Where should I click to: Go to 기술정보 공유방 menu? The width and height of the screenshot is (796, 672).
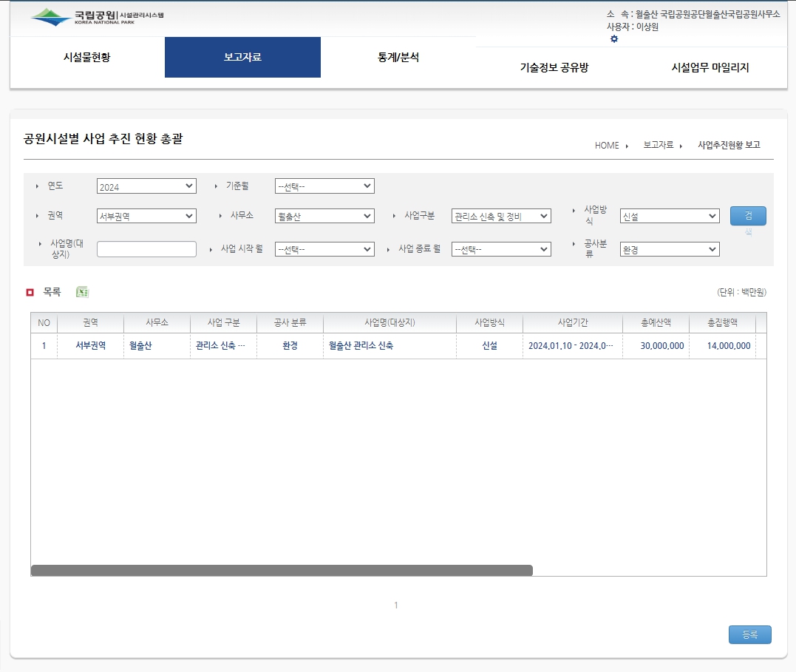[x=554, y=67]
